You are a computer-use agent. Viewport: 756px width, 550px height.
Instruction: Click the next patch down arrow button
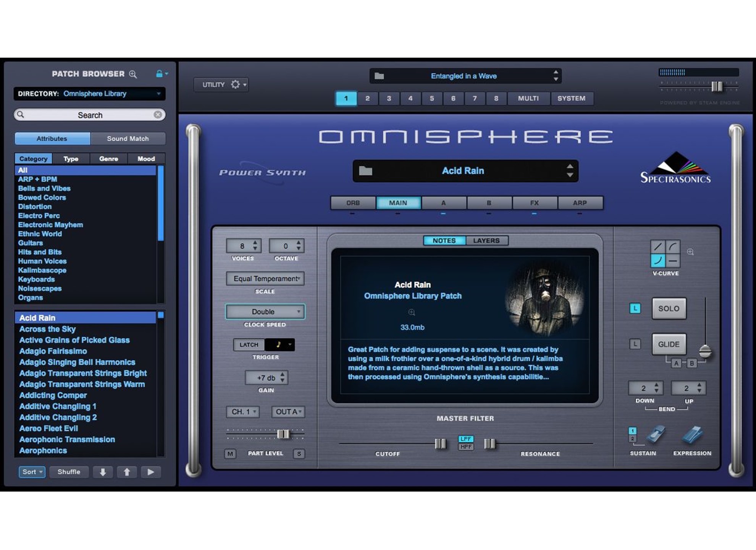pyautogui.click(x=103, y=472)
